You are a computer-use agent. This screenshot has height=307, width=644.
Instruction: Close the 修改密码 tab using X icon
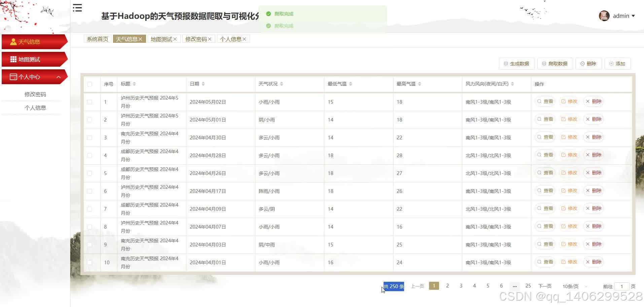click(210, 39)
